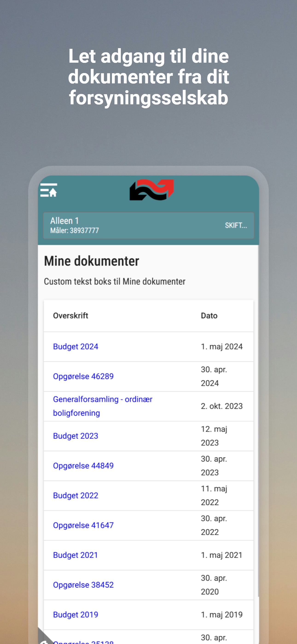Click the Måler: 38937777 label
The width and height of the screenshot is (297, 644).
pos(75,230)
